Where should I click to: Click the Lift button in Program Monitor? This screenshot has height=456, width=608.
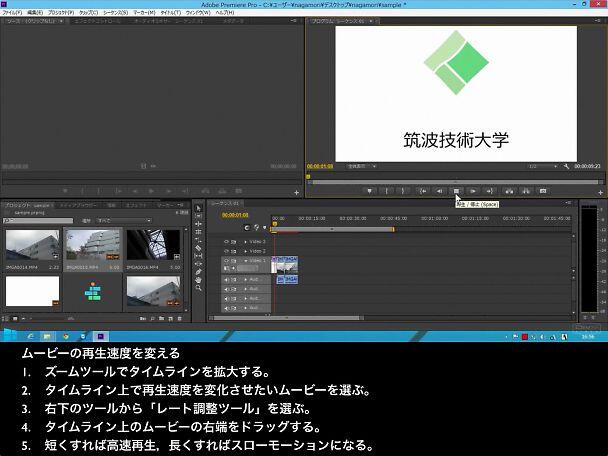(509, 191)
